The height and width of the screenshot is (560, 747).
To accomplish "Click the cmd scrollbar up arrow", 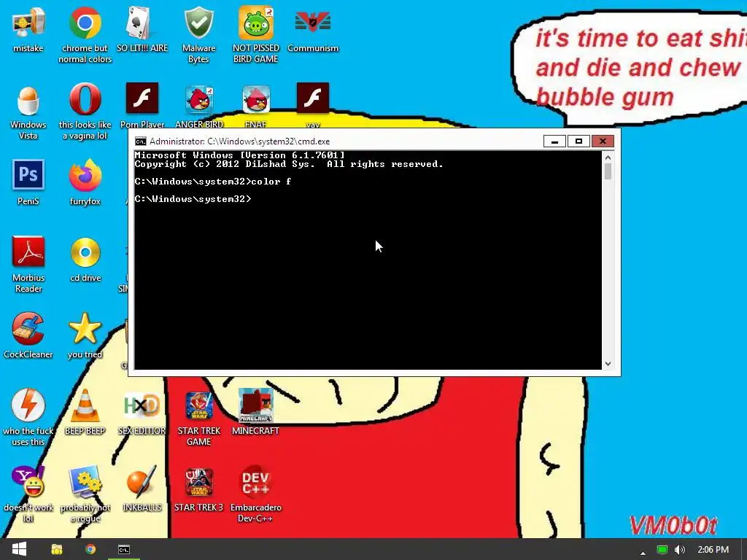I will [x=608, y=157].
